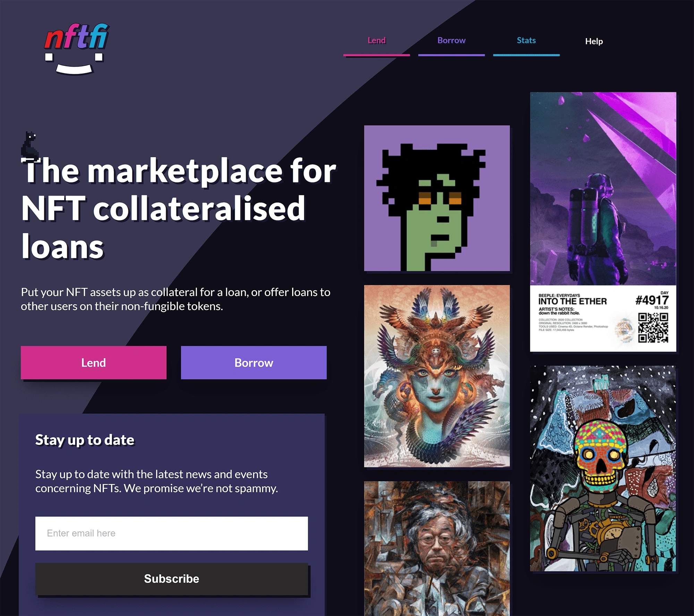Click the NFTfi logo icon
This screenshot has height=616, width=694.
(74, 44)
